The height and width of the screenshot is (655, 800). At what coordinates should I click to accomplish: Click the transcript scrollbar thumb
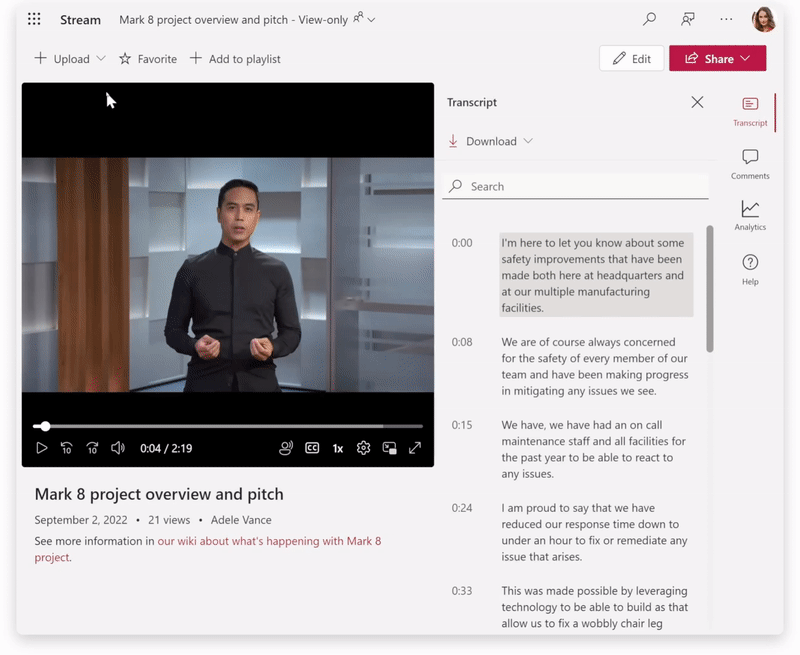click(x=709, y=289)
